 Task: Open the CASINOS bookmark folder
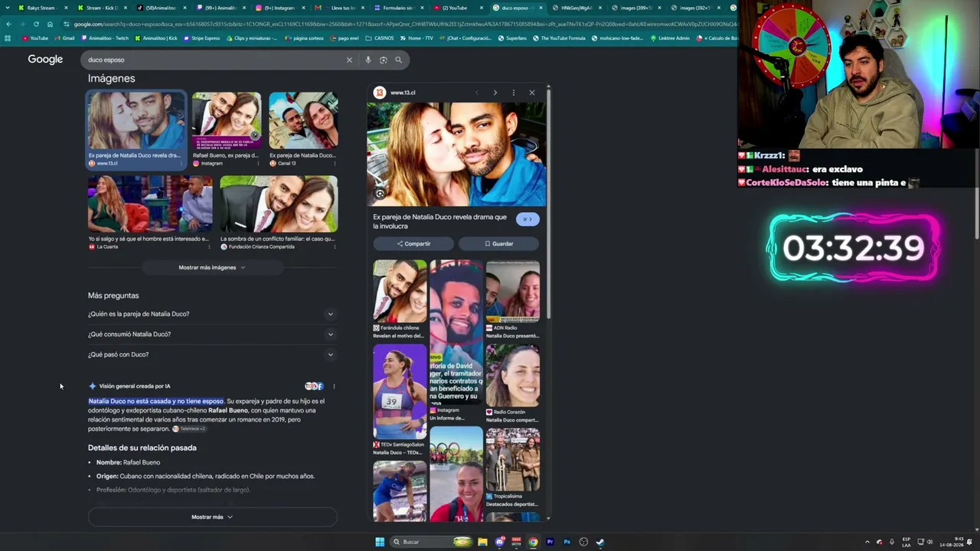(380, 37)
